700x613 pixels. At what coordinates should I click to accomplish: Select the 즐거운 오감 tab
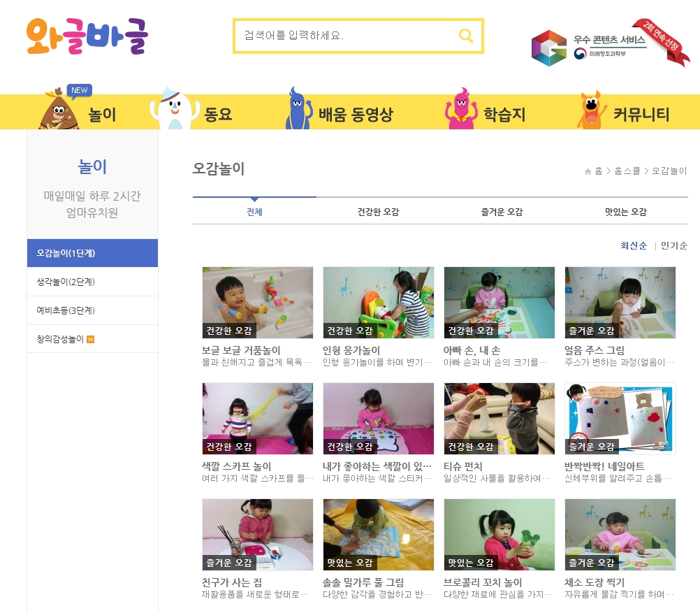pyautogui.click(x=502, y=212)
